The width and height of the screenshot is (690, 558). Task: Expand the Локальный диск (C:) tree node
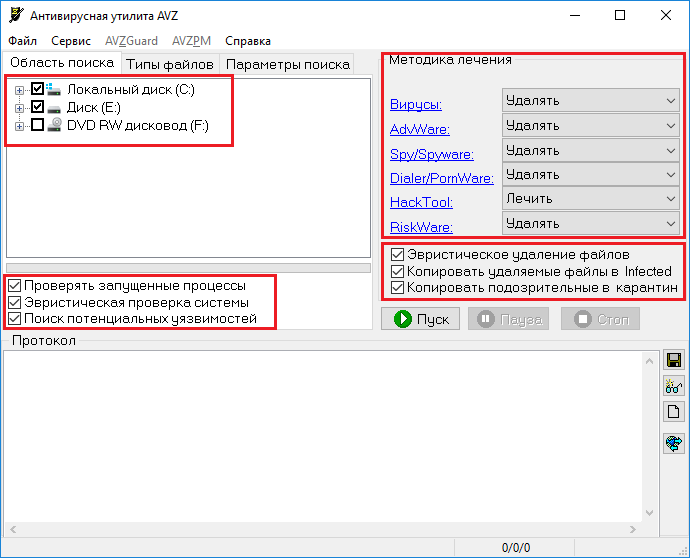click(19, 90)
